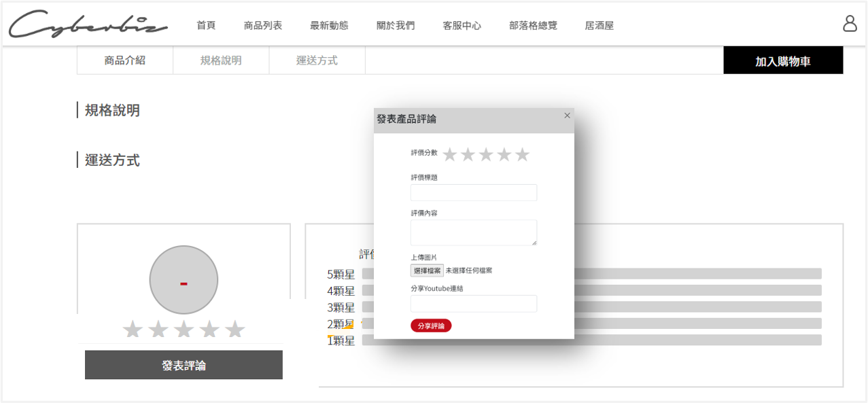Open 商品列表 menu item
Screen dimensions: 868x403
click(263, 25)
